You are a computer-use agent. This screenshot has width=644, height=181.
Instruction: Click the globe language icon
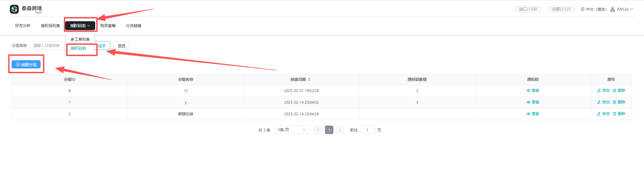coord(583,9)
